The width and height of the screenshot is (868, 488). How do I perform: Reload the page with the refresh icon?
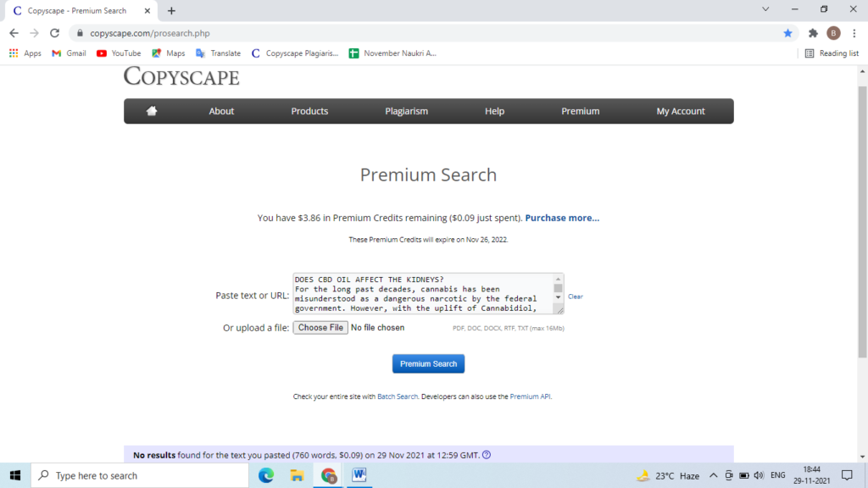[x=54, y=33]
